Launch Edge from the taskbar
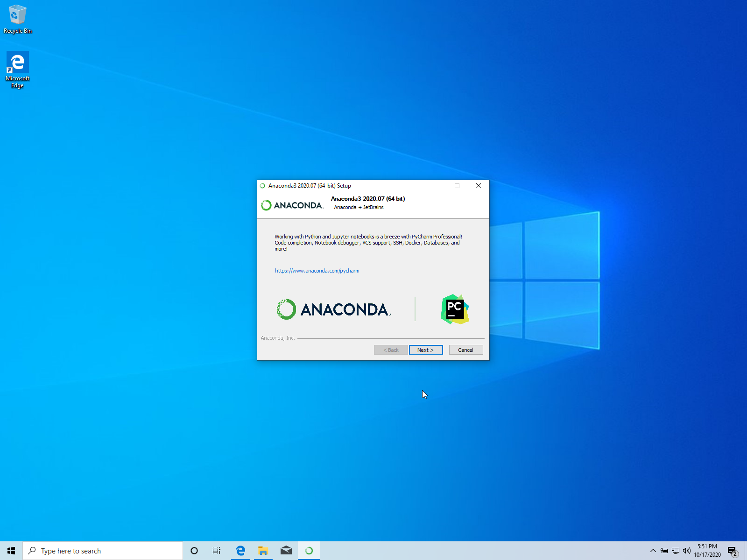 pyautogui.click(x=240, y=551)
